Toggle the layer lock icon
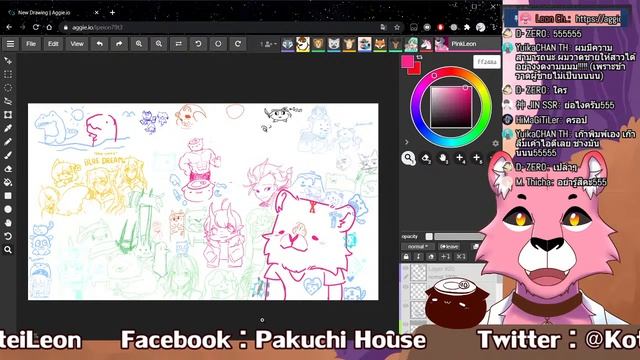This screenshot has height=360, width=640. click(x=406, y=257)
